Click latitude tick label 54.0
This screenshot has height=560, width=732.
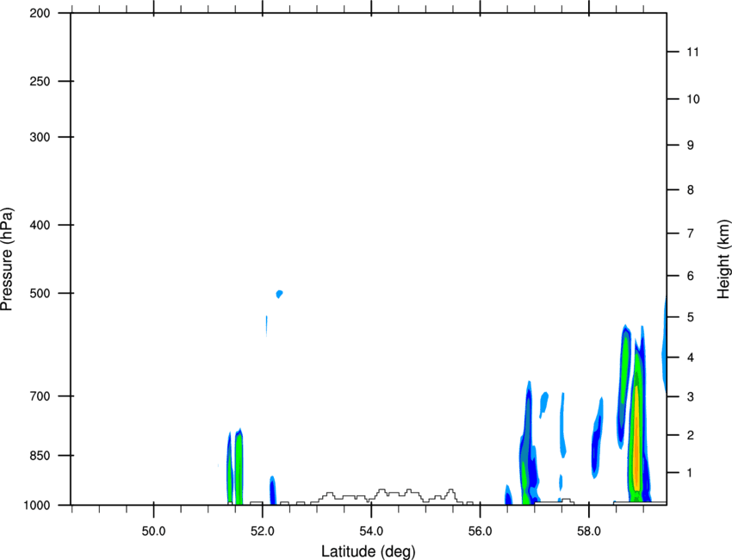pos(371,532)
